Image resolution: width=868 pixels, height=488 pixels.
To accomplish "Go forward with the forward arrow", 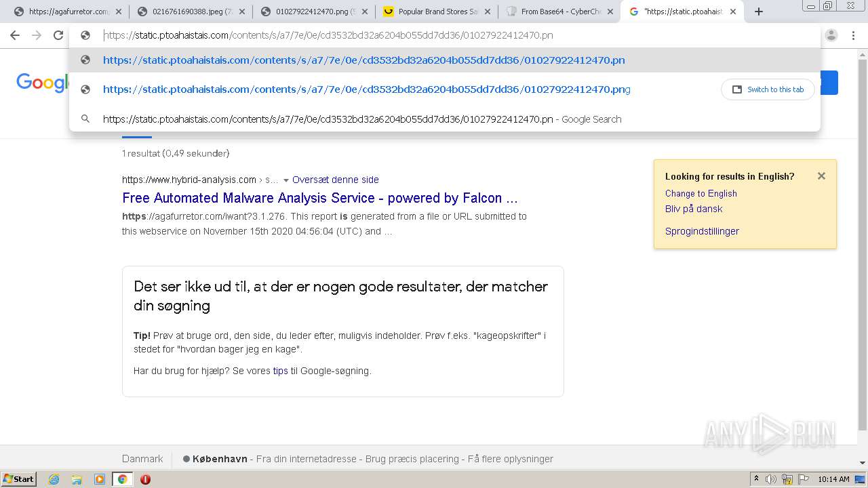I will click(x=37, y=35).
